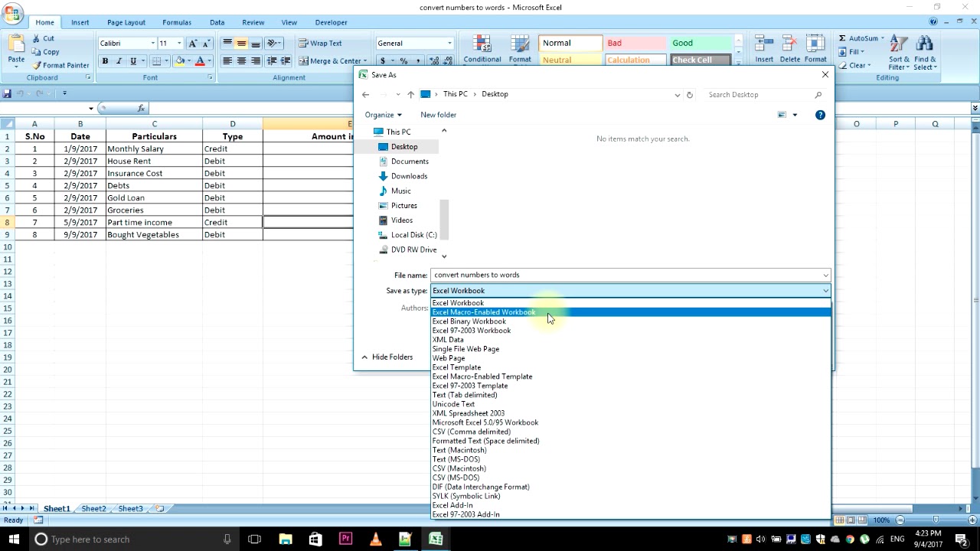Open the change view options dropdown arrow

click(795, 115)
